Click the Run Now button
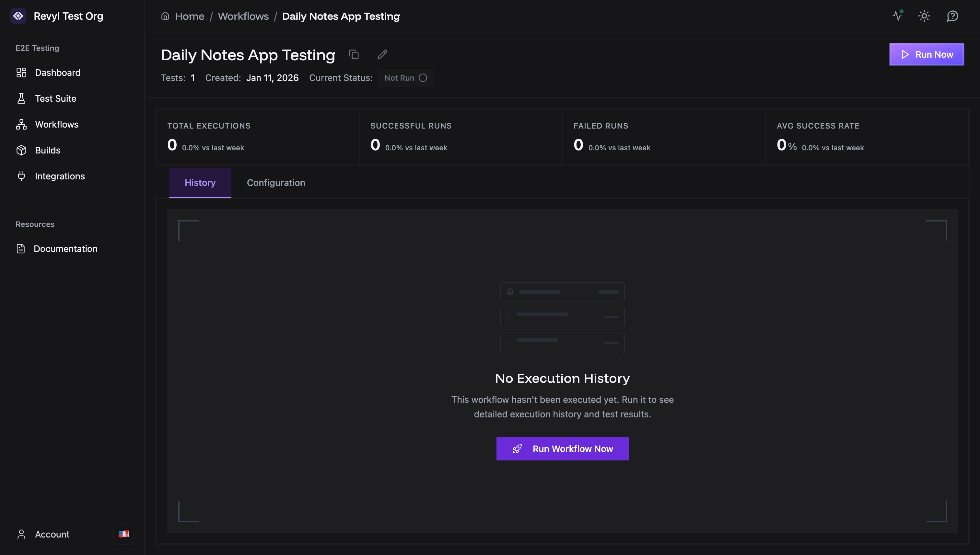 click(x=927, y=54)
